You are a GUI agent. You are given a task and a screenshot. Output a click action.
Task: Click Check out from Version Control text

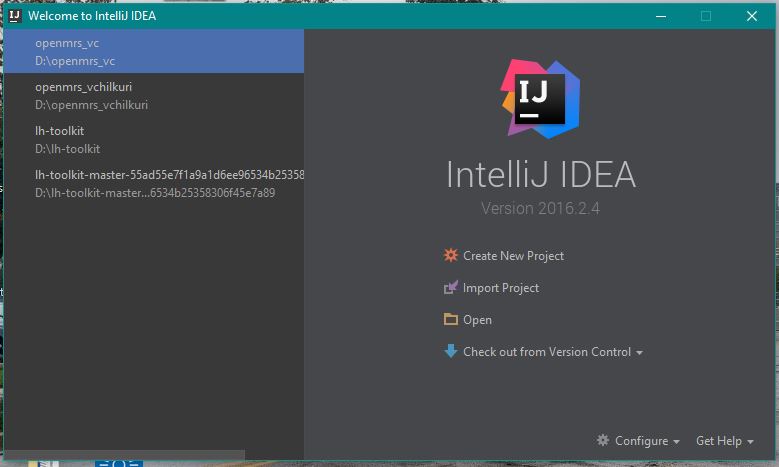(x=547, y=352)
